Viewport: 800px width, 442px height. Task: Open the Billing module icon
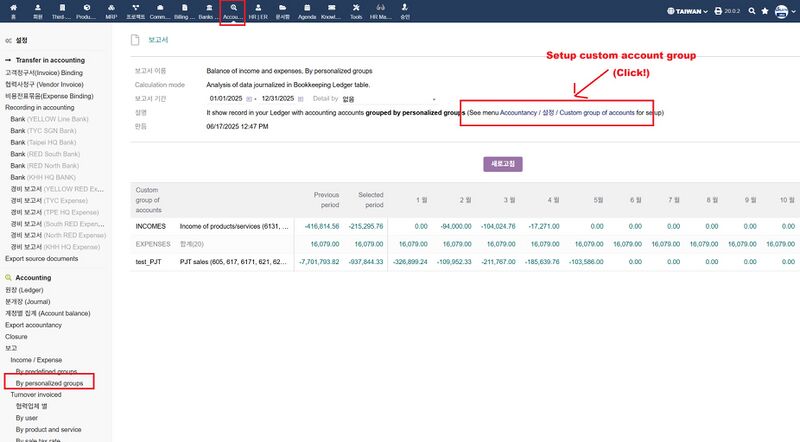point(183,11)
